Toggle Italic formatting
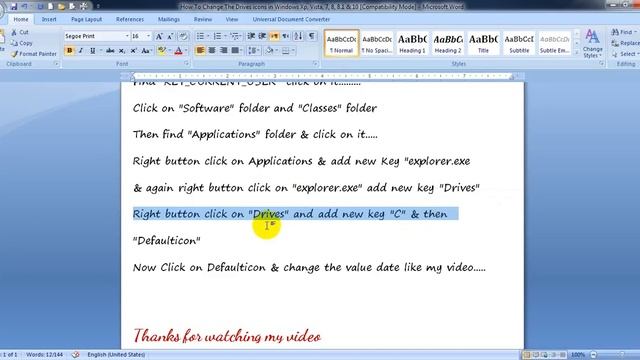 [81, 51]
